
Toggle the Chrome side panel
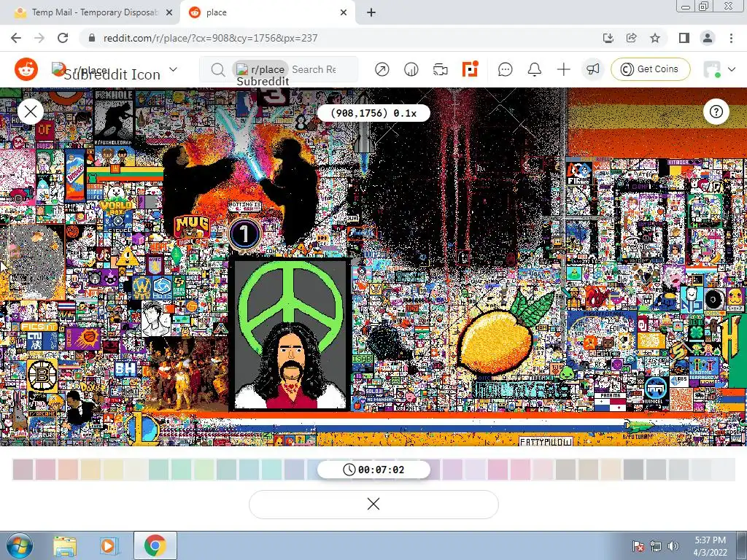[x=684, y=38]
